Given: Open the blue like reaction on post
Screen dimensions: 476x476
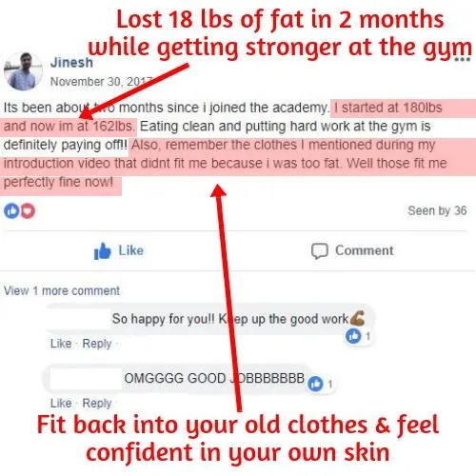Looking at the screenshot, I should [11, 210].
